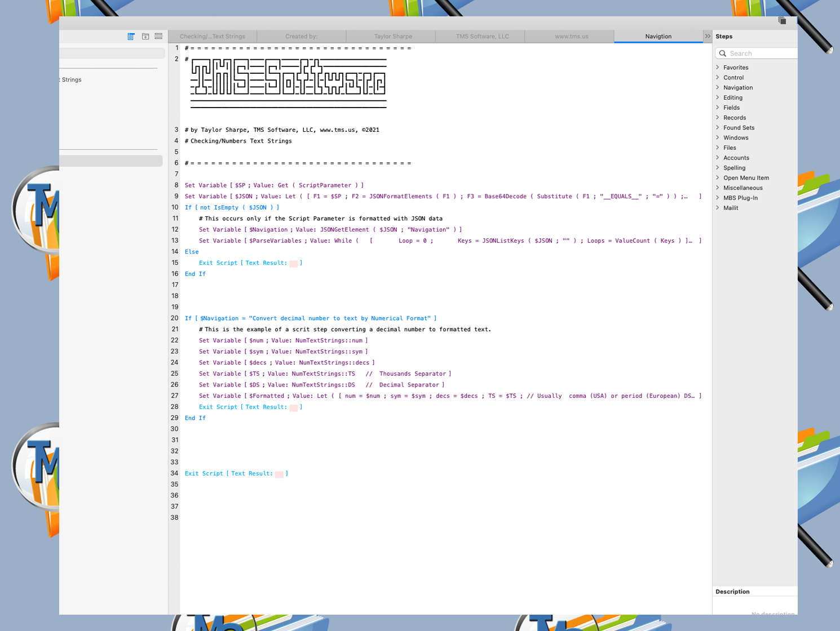The width and height of the screenshot is (840, 631).
Task: Select comment 'This occurs only if the Script Parameter'
Action: click(320, 219)
